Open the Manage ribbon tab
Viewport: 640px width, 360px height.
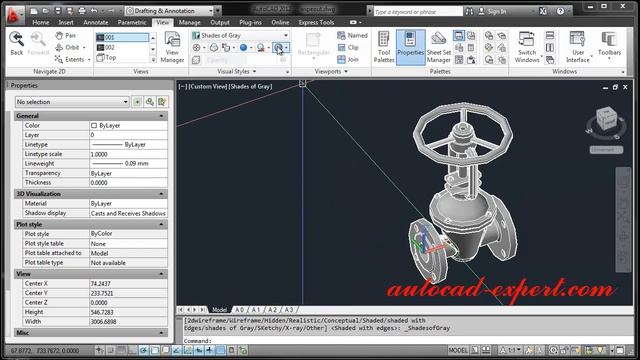[x=189, y=22]
